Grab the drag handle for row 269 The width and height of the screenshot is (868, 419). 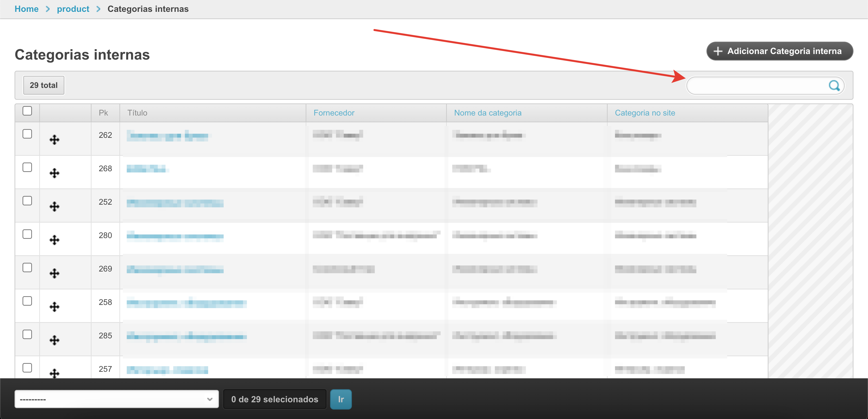pos(54,273)
